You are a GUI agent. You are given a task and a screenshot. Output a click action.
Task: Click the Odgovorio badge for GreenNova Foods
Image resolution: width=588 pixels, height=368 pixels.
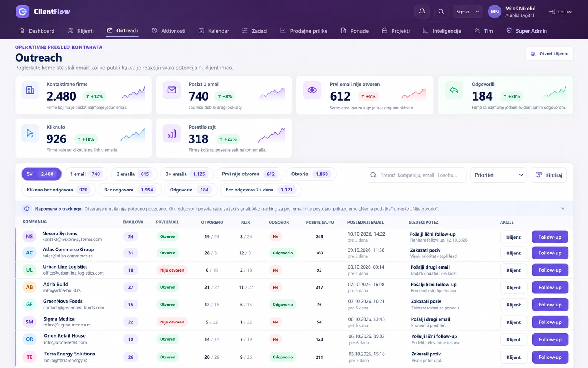click(x=283, y=305)
